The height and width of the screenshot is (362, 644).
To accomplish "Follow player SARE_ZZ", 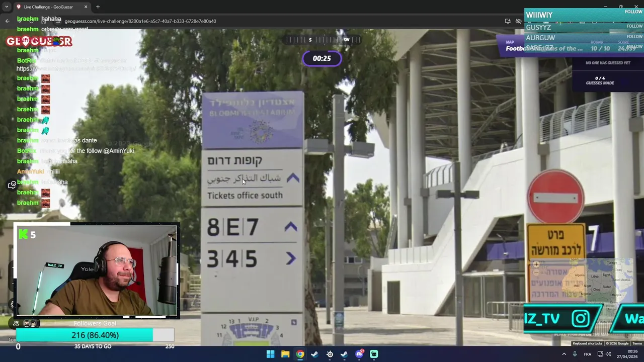I will click(633, 47).
